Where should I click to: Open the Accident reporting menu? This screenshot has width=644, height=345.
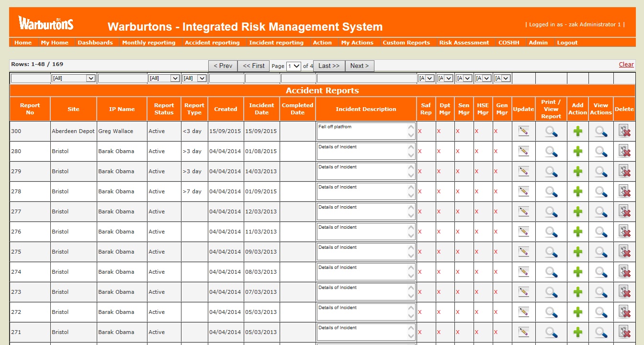point(212,43)
